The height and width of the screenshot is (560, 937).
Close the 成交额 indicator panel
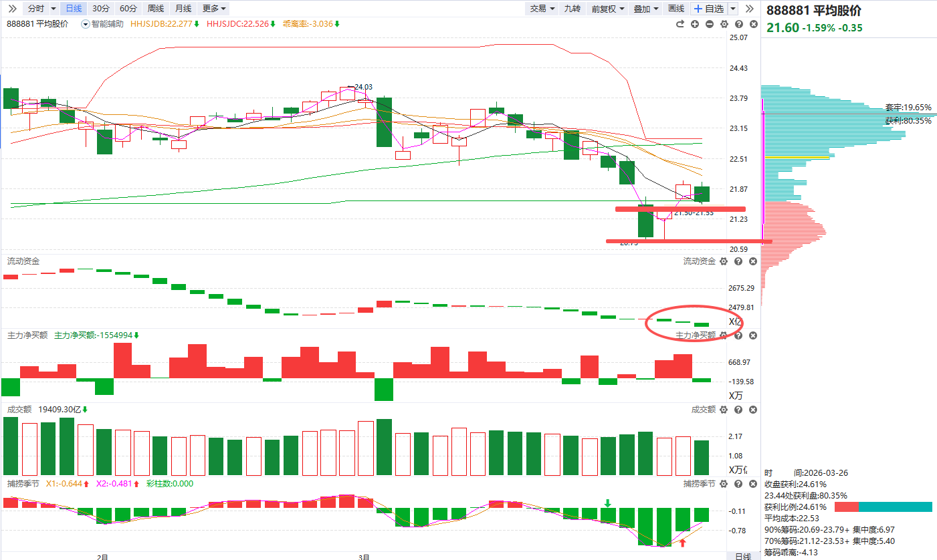pyautogui.click(x=753, y=410)
